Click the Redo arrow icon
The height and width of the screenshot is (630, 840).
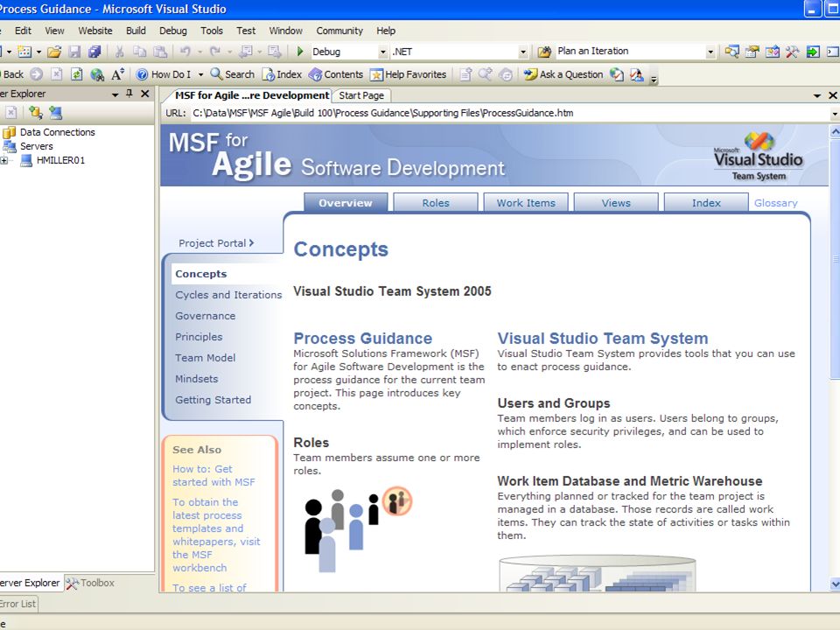tap(215, 52)
